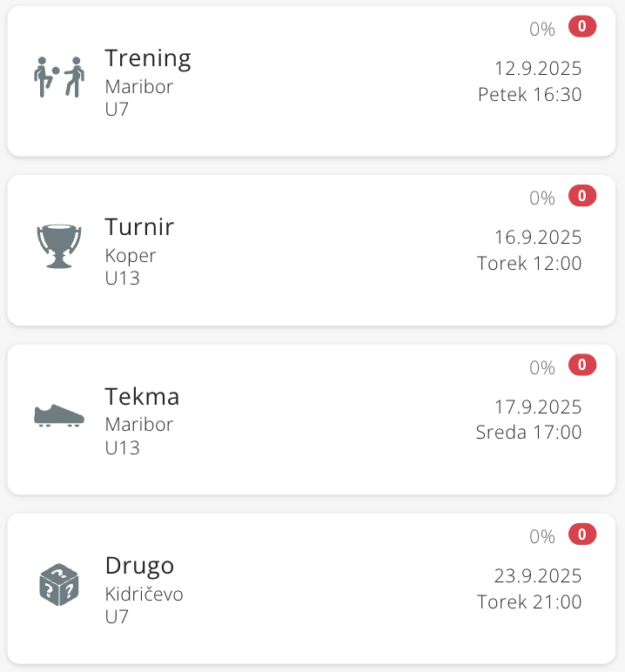The height and width of the screenshot is (672, 625).
Task: Open the Trening event title
Action: tap(148, 58)
